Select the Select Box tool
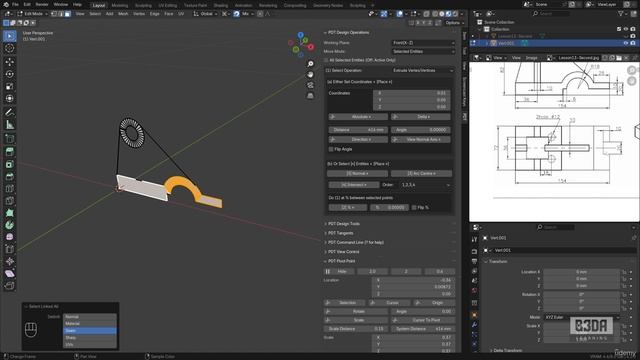640x360 pixels. coord(9,36)
